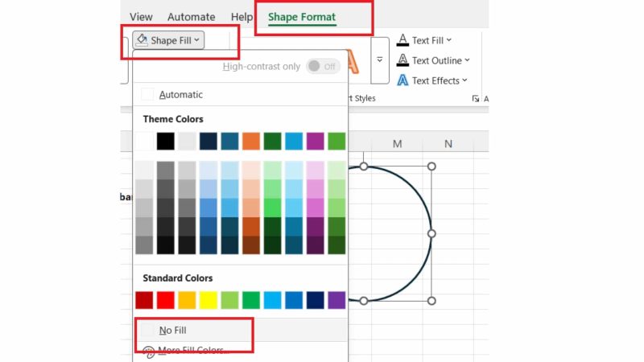644x362 pixels.
Task: Open WordArt Styles dialog launcher
Action: point(476,98)
